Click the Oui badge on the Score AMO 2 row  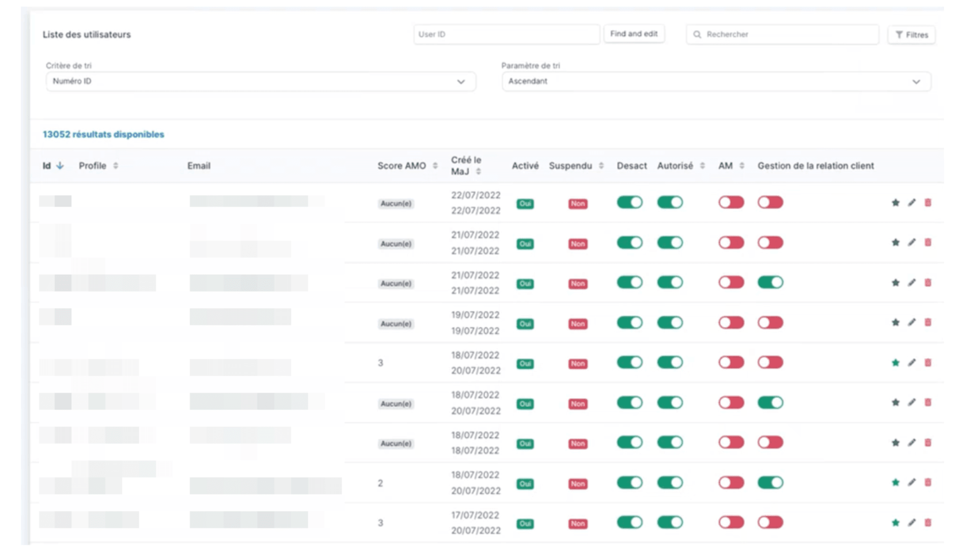(525, 484)
